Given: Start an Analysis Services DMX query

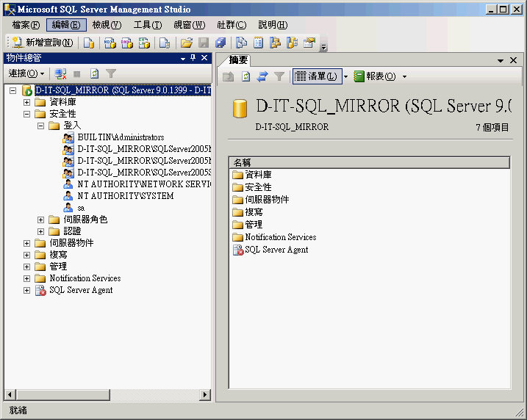Looking at the screenshot, I should point(127,43).
